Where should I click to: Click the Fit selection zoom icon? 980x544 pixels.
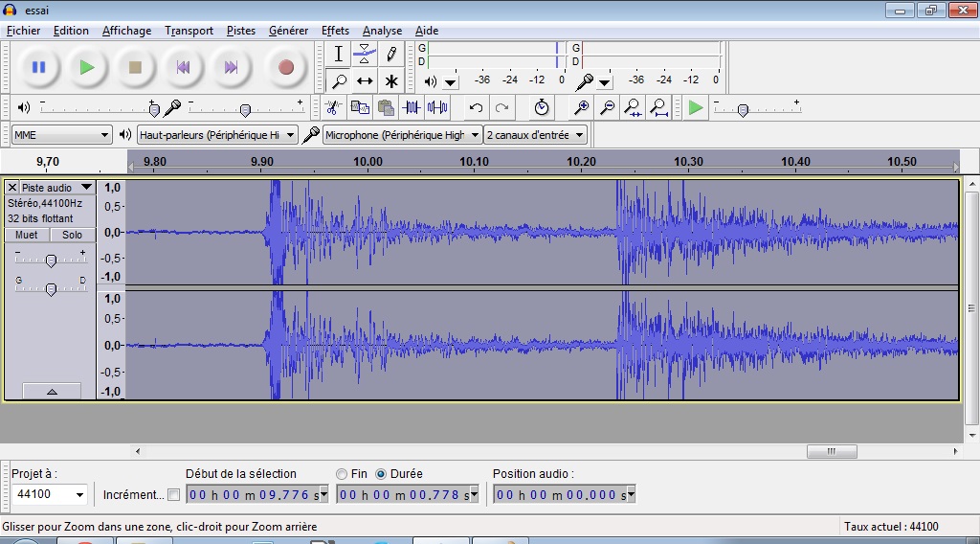pos(633,107)
